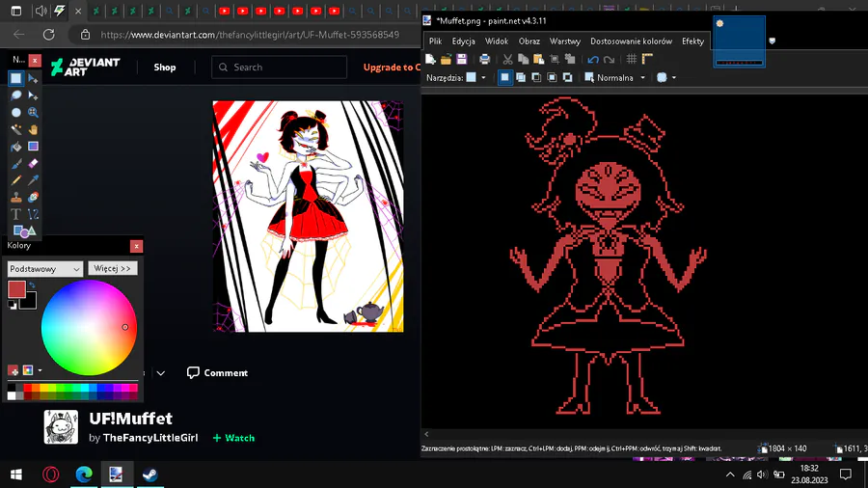Image resolution: width=868 pixels, height=488 pixels.
Task: Open the Efekty menu
Action: click(693, 41)
